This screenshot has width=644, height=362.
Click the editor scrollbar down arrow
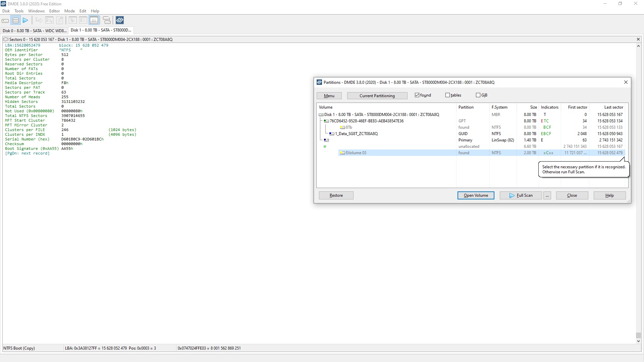638,341
